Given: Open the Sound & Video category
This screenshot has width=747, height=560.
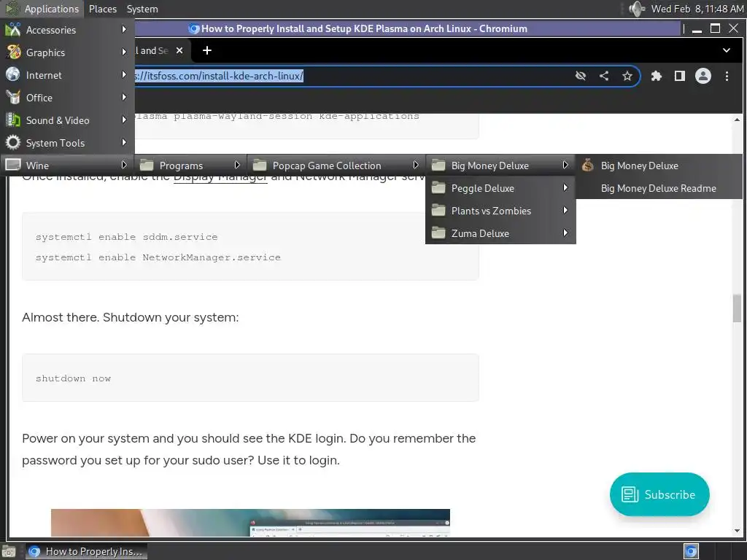Looking at the screenshot, I should click(67, 120).
